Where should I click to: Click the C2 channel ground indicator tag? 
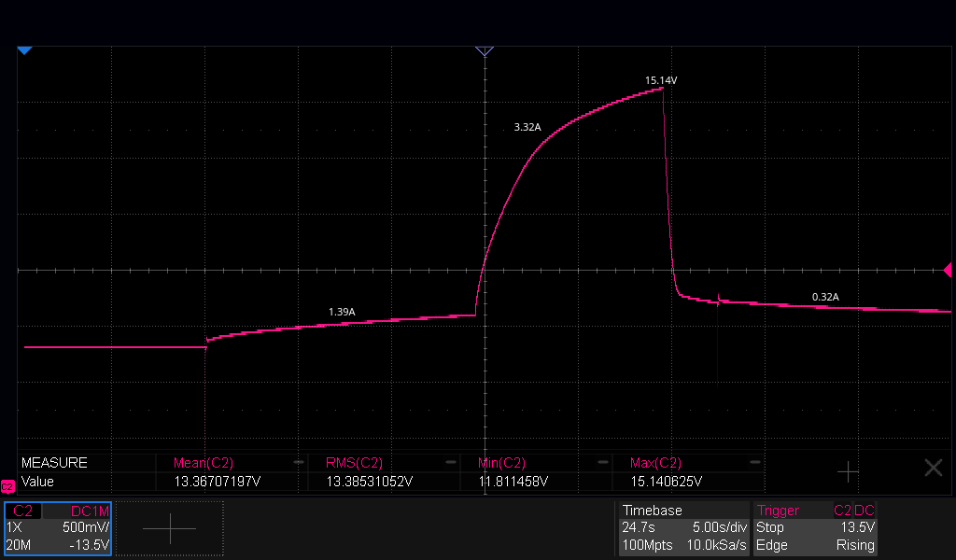[7, 486]
